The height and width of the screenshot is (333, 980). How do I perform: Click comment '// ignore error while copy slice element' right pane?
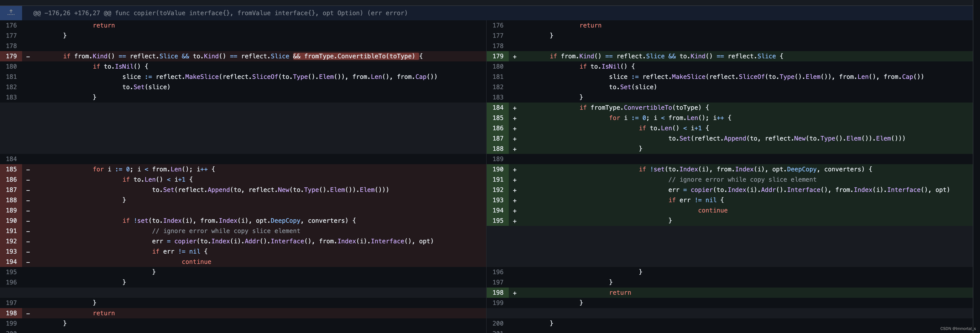(742, 179)
